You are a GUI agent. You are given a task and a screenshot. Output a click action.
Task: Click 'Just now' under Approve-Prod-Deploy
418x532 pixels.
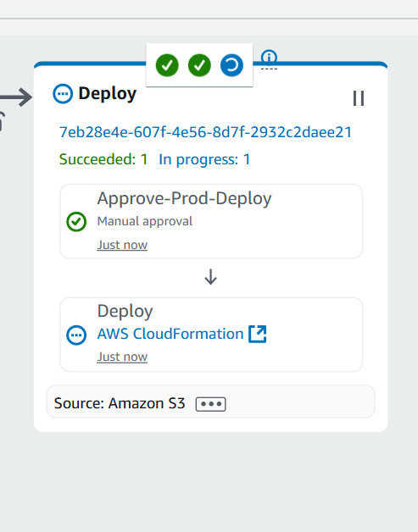pyautogui.click(x=122, y=245)
